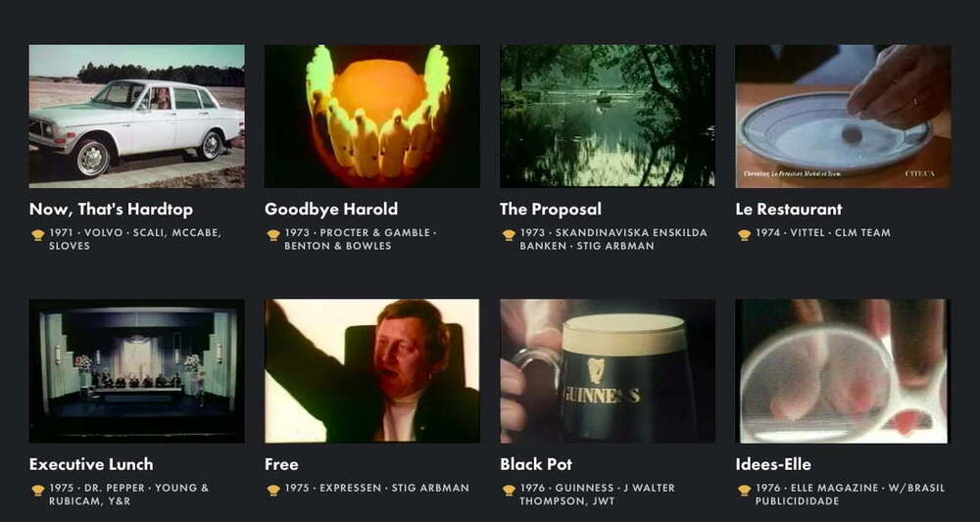This screenshot has height=522, width=980.
Task: Open the Black Pot title link
Action: (536, 464)
